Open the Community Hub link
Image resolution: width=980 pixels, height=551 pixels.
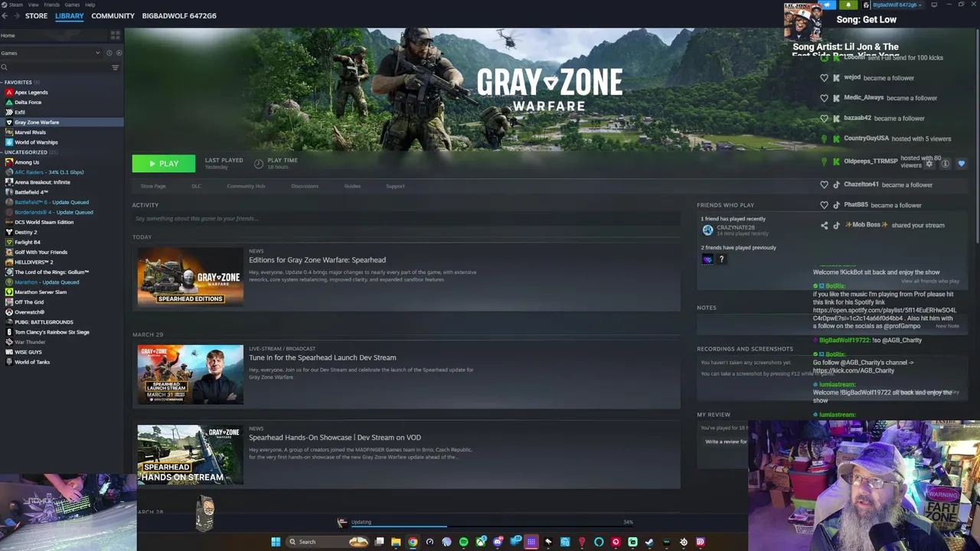click(x=246, y=186)
